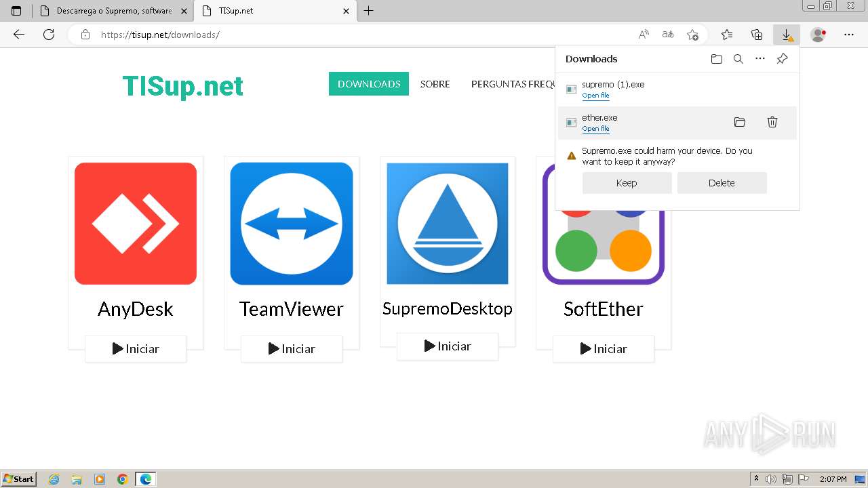Click the 2:07 PM clock

[x=833, y=479]
